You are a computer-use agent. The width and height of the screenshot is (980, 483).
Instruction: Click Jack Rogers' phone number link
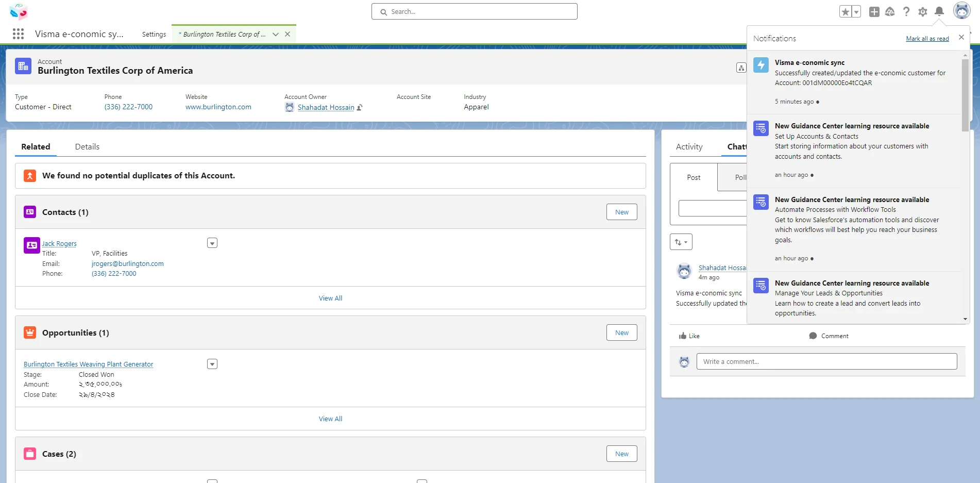[x=114, y=273]
